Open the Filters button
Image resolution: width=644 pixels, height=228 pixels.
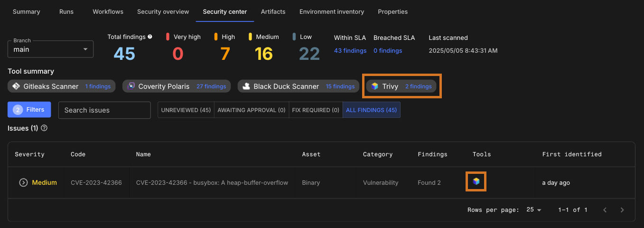coord(29,109)
